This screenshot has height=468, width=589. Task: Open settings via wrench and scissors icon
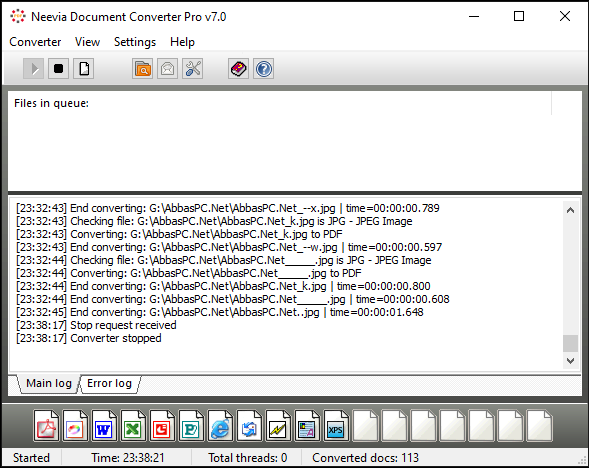[x=193, y=69]
